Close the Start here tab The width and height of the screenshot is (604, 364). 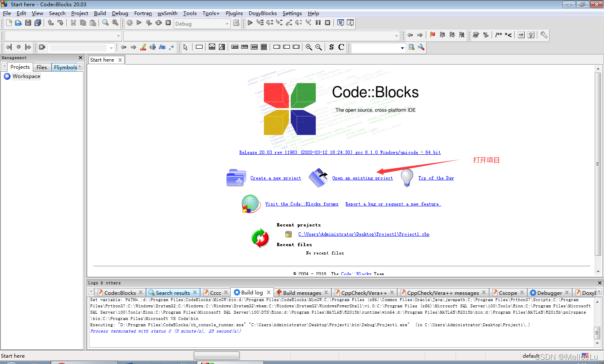point(120,60)
